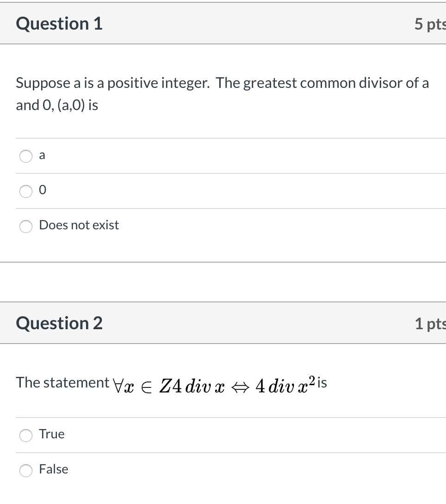Select the radio button for answer '0'
The height and width of the screenshot is (504, 446).
[26, 191]
